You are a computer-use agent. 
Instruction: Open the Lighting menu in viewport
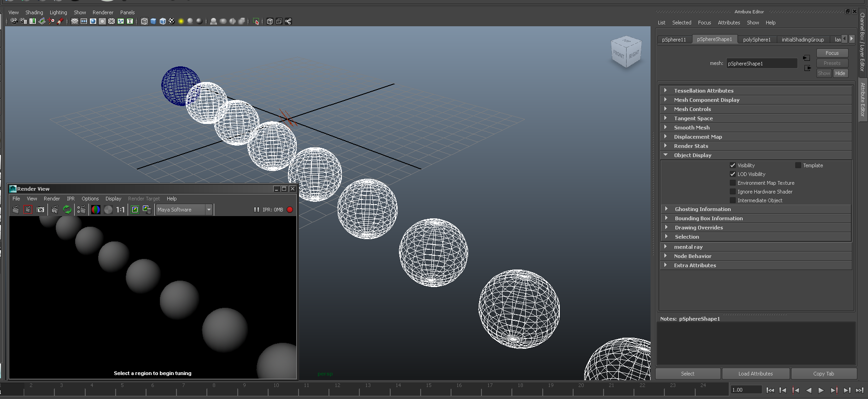pos(59,12)
